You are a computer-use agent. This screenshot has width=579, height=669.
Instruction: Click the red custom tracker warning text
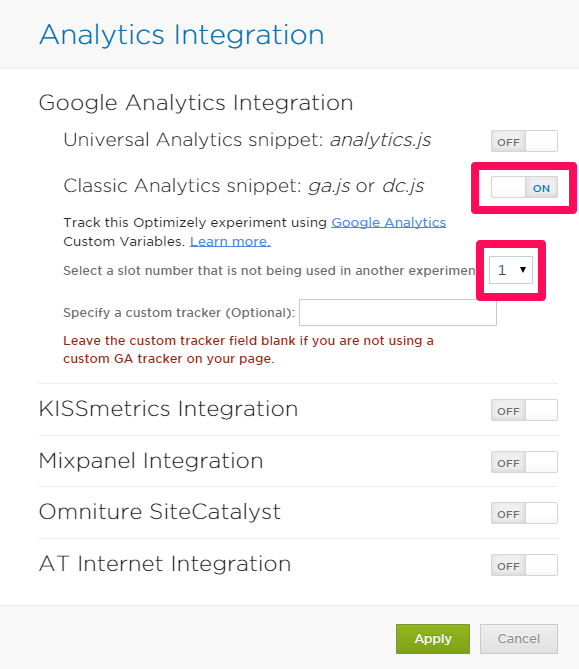[x=248, y=349]
